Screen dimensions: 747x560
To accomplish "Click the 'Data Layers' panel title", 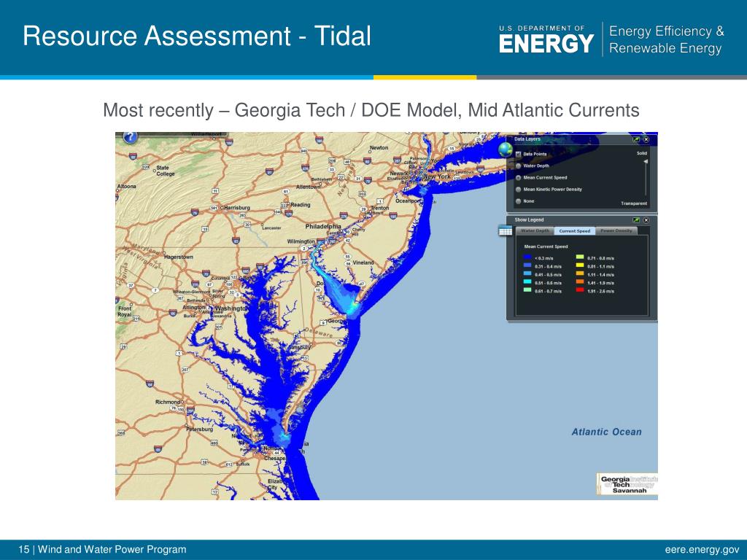I will pyautogui.click(x=527, y=139).
